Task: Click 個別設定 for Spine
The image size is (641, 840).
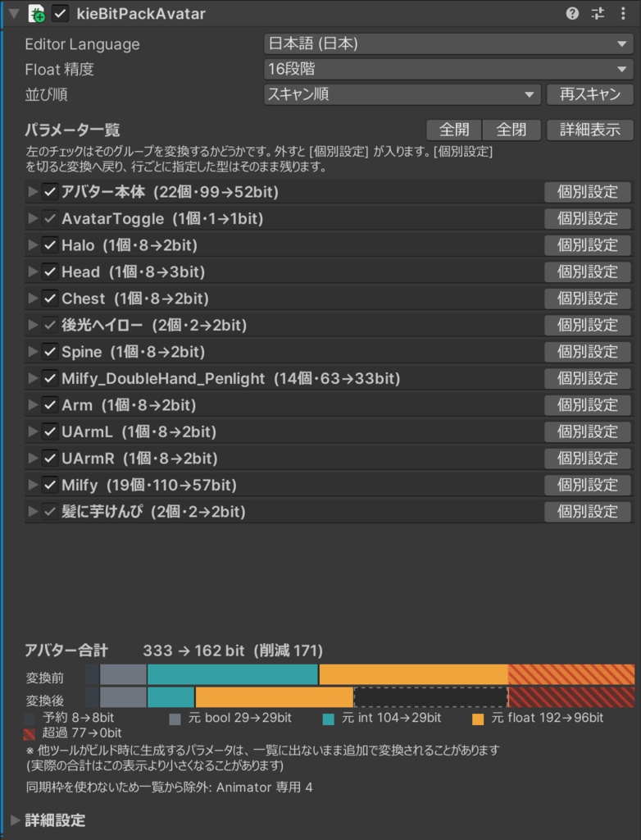Action: point(588,352)
